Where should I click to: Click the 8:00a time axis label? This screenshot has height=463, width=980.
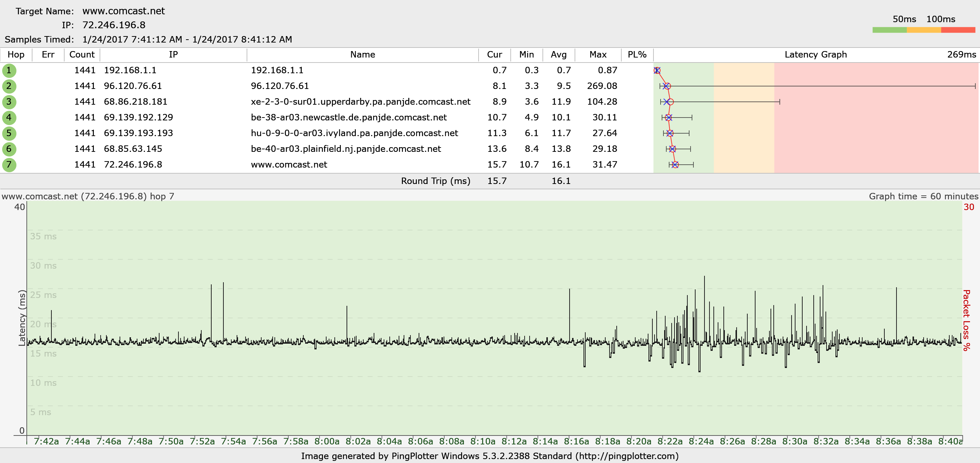click(327, 441)
